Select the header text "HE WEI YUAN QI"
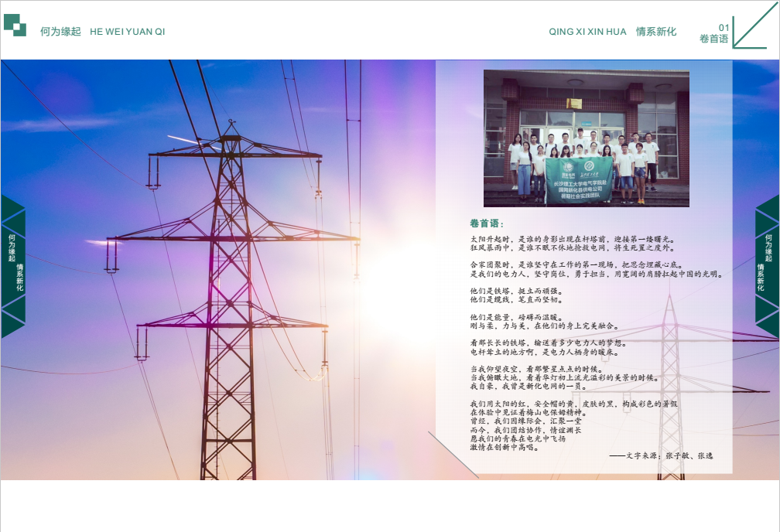The width and height of the screenshot is (780, 532). pos(128,32)
